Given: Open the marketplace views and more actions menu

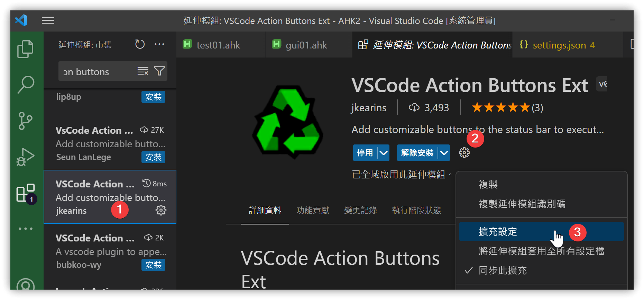Looking at the screenshot, I should [x=159, y=44].
